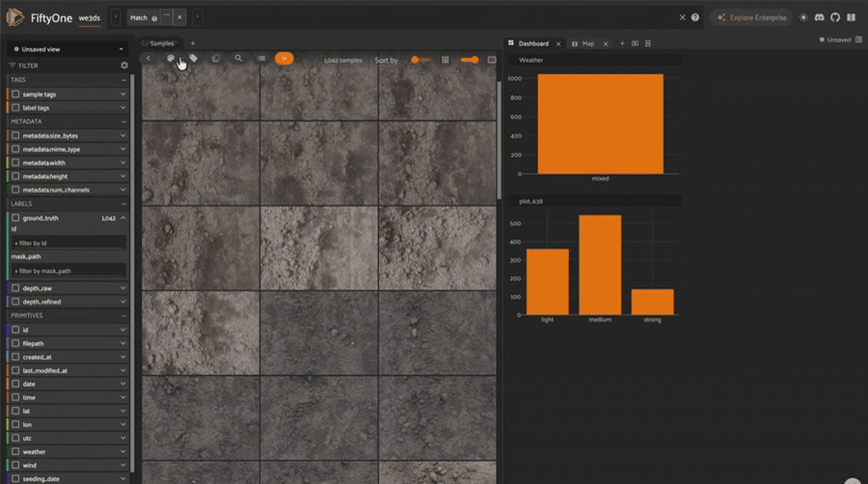
Task: Open the GitHub repository icon
Action: pyautogui.click(x=835, y=17)
